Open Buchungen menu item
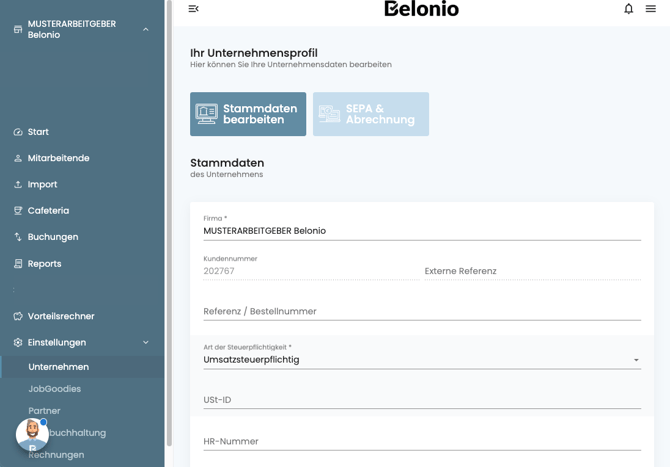Image resolution: width=670 pixels, height=467 pixels. point(53,237)
